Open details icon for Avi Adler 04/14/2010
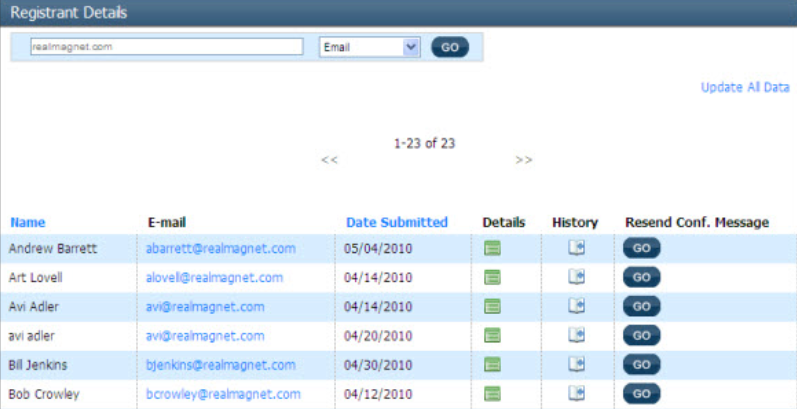Screen dimensions: 797x409 (492, 306)
